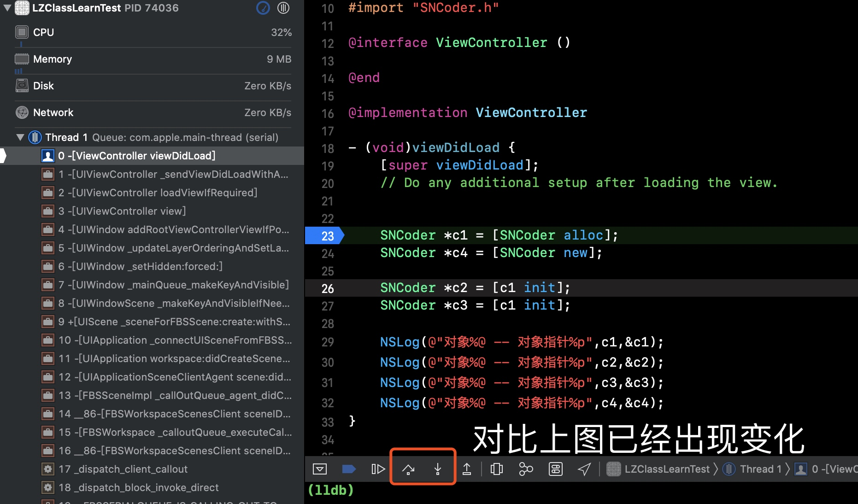Click the NSLog line with c1,&c1

tap(522, 342)
